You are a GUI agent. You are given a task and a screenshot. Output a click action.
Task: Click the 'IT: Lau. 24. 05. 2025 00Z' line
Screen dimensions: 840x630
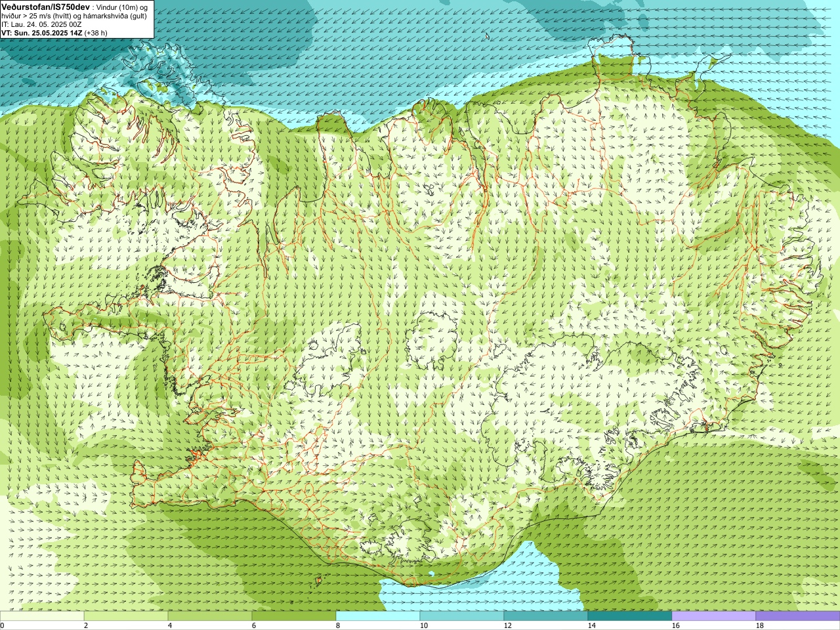point(41,24)
